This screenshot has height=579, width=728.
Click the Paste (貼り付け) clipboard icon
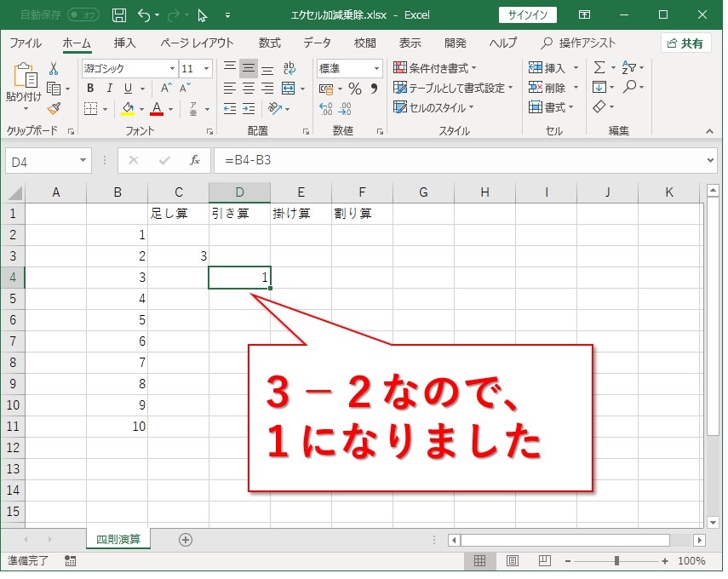click(25, 75)
